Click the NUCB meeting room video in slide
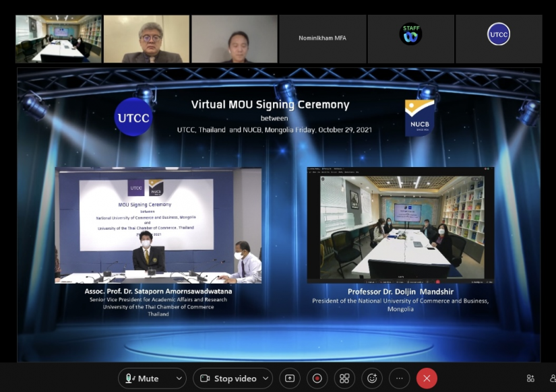The width and height of the screenshot is (556, 392). point(400,226)
